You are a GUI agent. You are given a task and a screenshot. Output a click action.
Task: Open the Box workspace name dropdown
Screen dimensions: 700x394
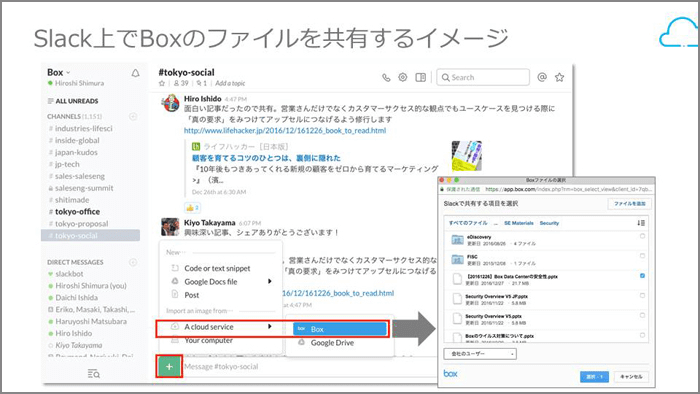[59, 72]
